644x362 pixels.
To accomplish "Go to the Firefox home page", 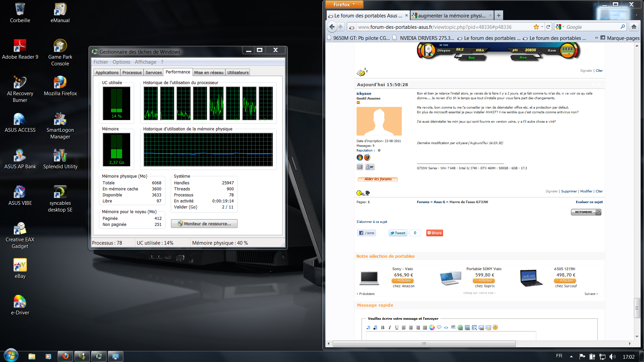I will pyautogui.click(x=634, y=27).
